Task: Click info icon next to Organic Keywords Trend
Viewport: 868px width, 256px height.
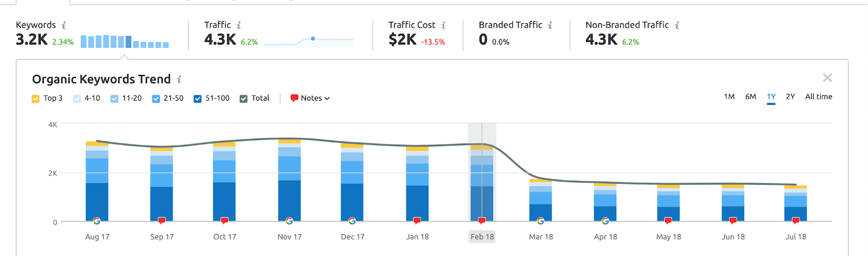Action: click(179, 79)
